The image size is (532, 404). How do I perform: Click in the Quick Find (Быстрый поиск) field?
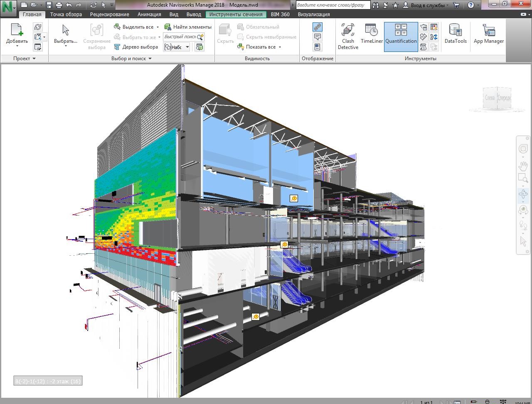180,37
